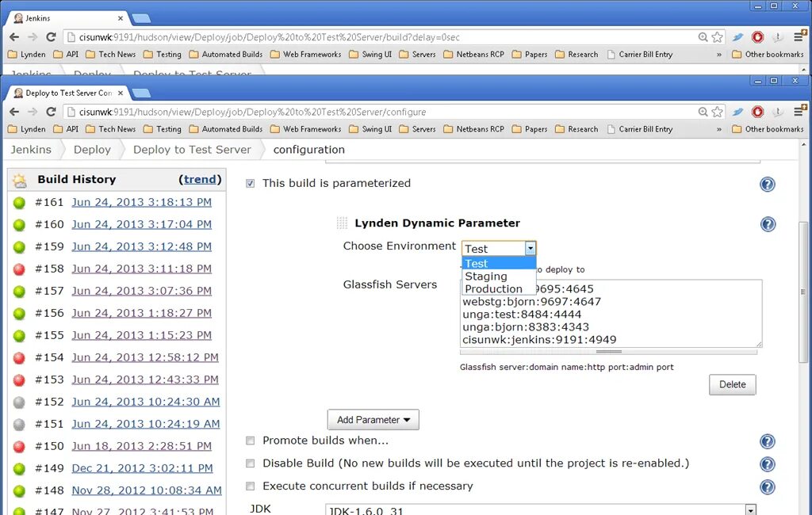Open the trend link in Build History
The width and height of the screenshot is (812, 515).
(200, 179)
